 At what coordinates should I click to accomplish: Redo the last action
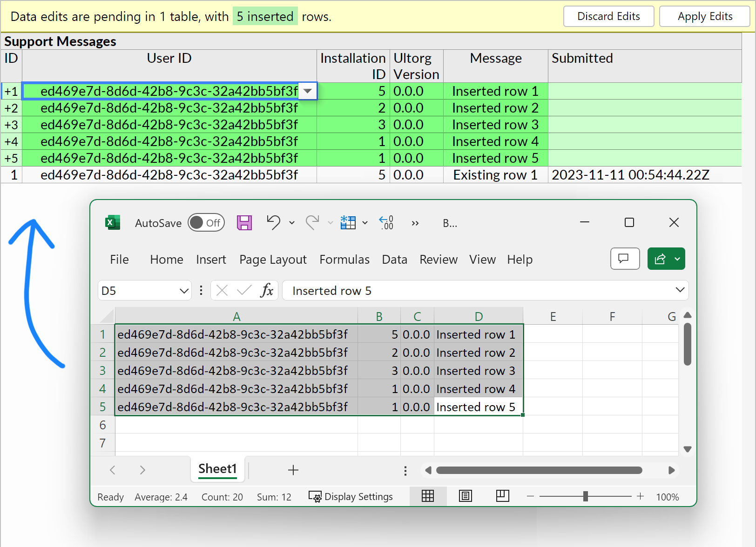[312, 223]
